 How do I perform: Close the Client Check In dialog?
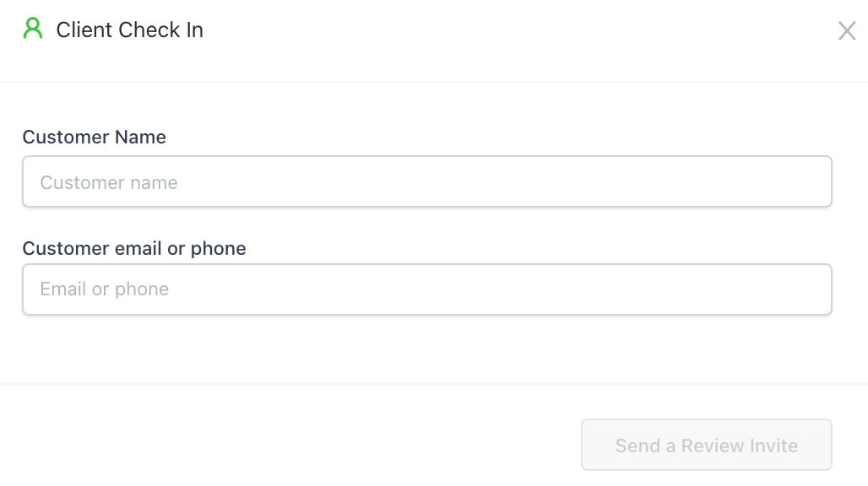coord(846,31)
